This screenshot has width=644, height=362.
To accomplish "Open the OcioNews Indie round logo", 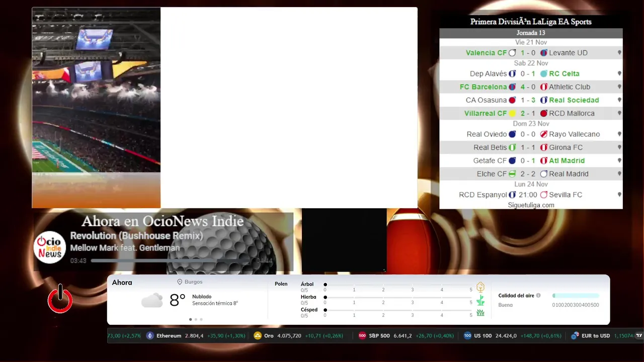I will click(x=50, y=247).
